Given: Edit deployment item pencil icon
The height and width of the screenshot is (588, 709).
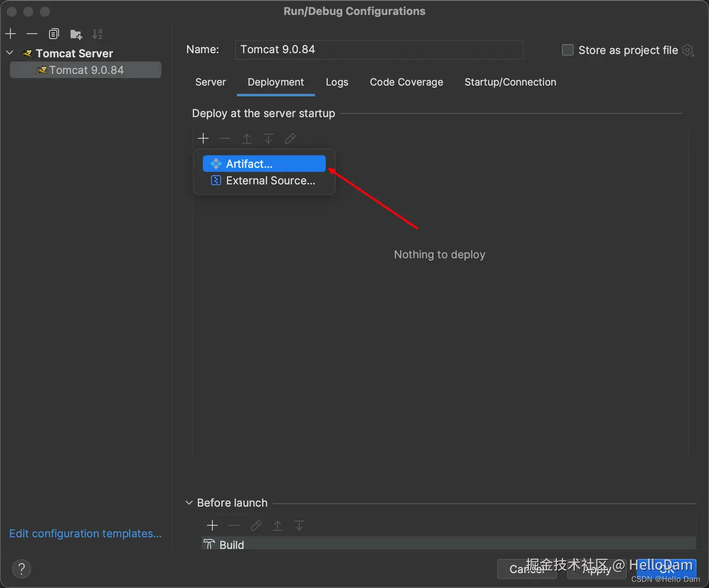Looking at the screenshot, I should (290, 138).
